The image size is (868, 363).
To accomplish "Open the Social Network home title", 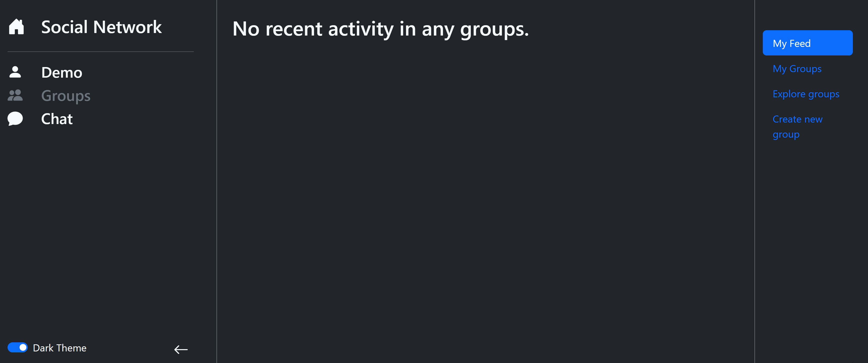I will 101,27.
